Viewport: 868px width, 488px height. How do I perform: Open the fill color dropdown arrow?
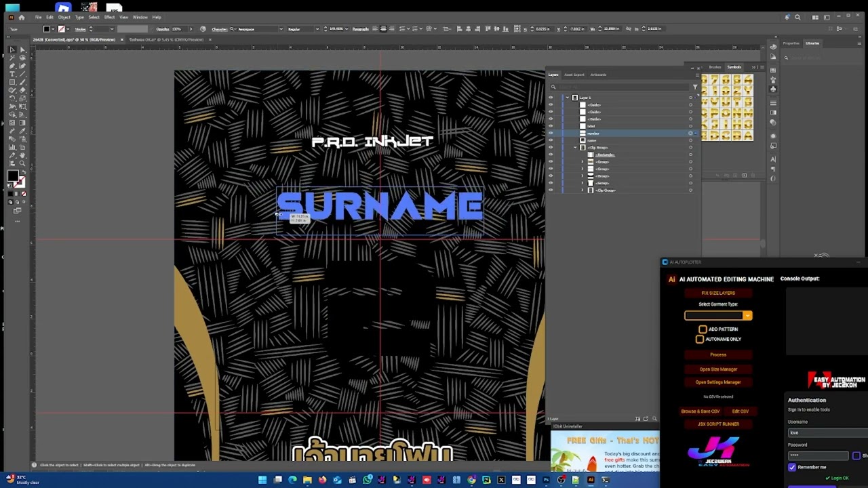(x=54, y=29)
